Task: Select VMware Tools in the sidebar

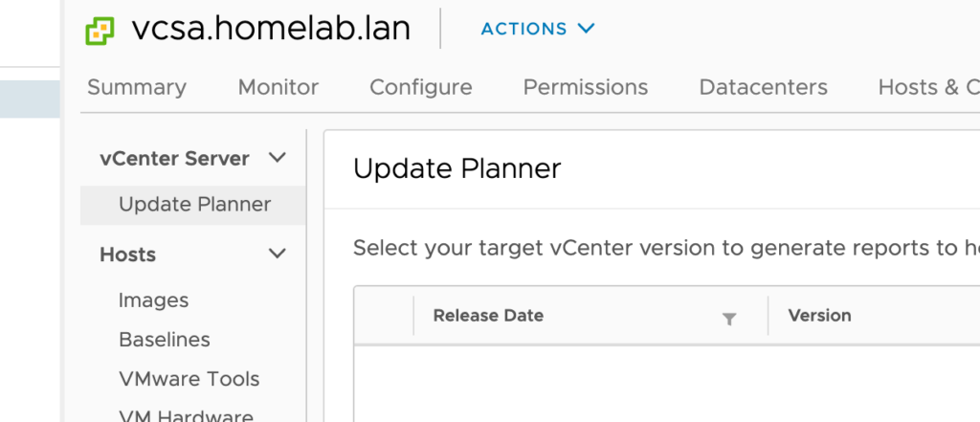Action: (x=189, y=380)
